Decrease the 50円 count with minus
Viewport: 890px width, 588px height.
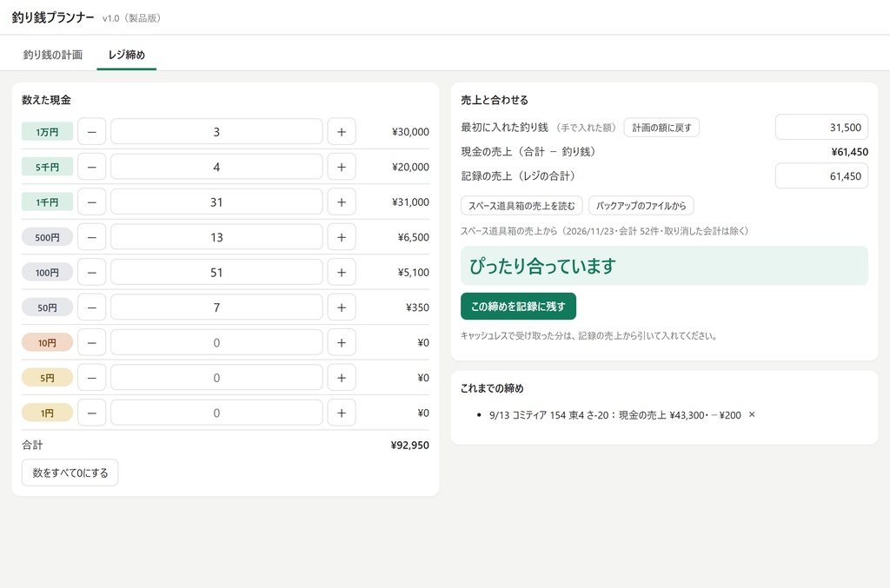click(x=92, y=307)
